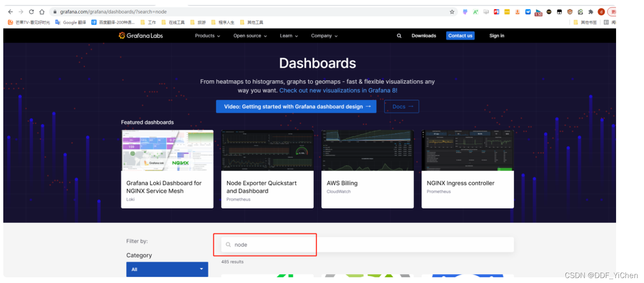Open the grey screen extension icon
Viewport: 644px width, 283px height.
point(486,12)
